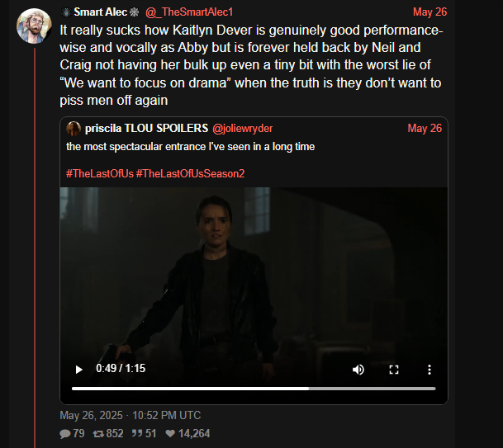Open the #TheLastOfUsSeason2 hashtag
This screenshot has width=503, height=448.
coord(190,174)
